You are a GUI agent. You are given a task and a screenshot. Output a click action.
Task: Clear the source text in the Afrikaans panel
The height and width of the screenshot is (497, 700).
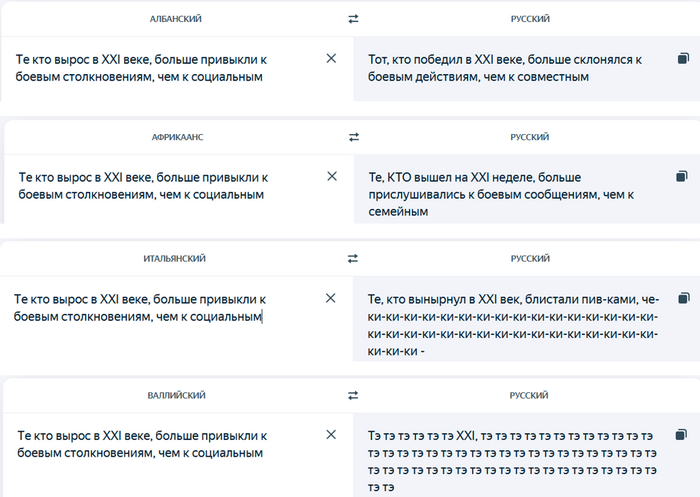[332, 176]
